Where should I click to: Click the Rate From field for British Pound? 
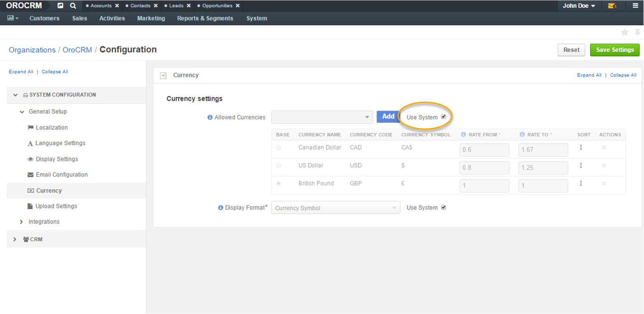point(485,186)
